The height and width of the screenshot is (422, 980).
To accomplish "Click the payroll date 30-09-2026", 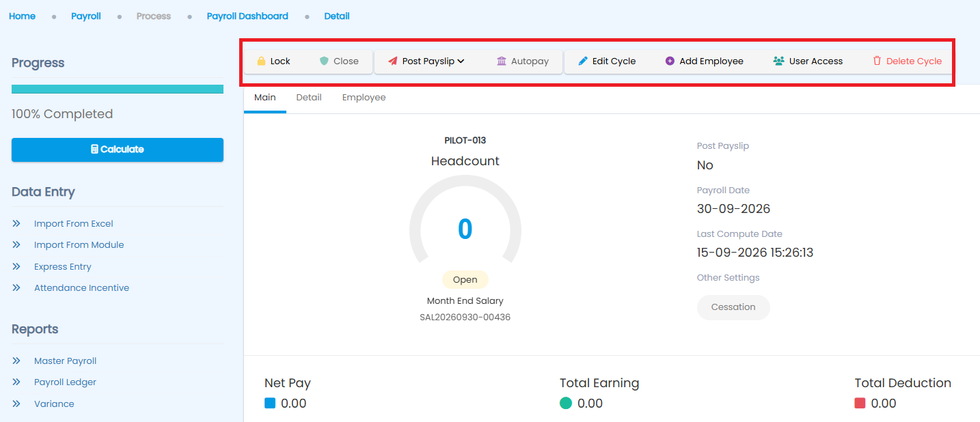I will 733,208.
